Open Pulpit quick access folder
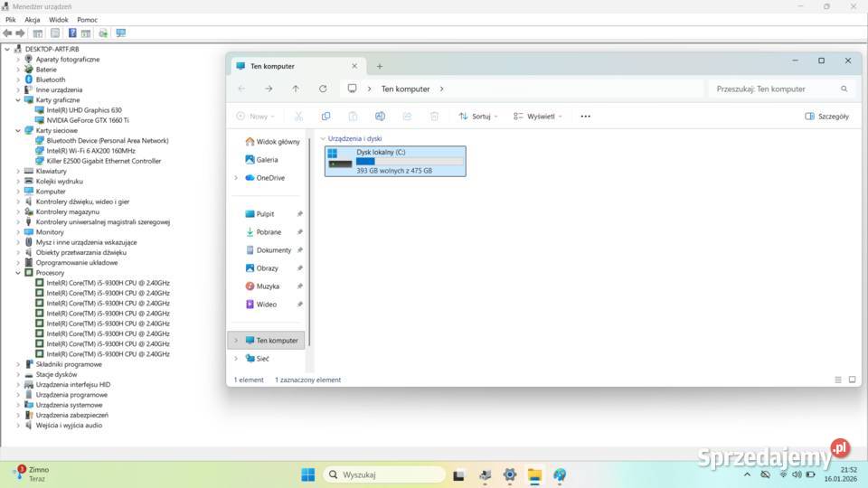 point(259,214)
